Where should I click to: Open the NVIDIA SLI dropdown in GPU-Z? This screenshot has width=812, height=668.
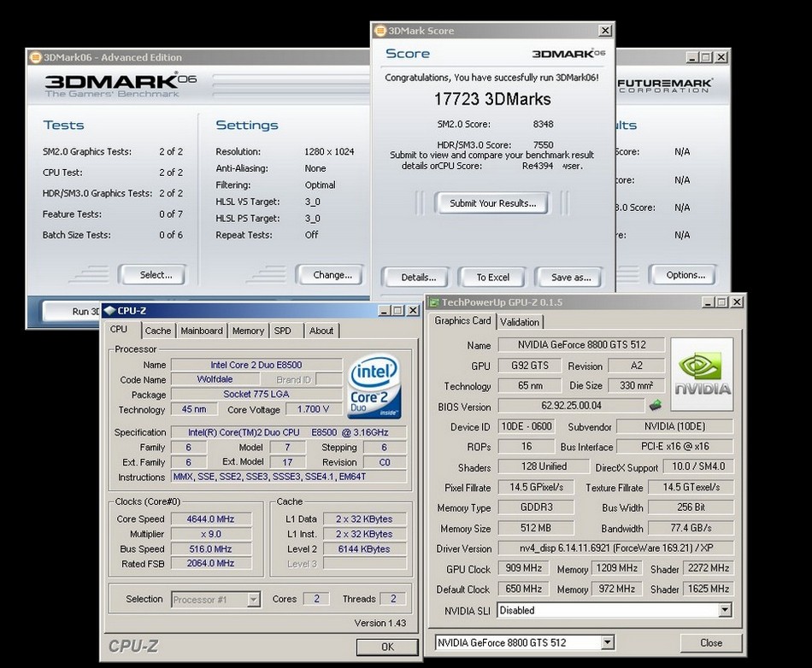[725, 610]
